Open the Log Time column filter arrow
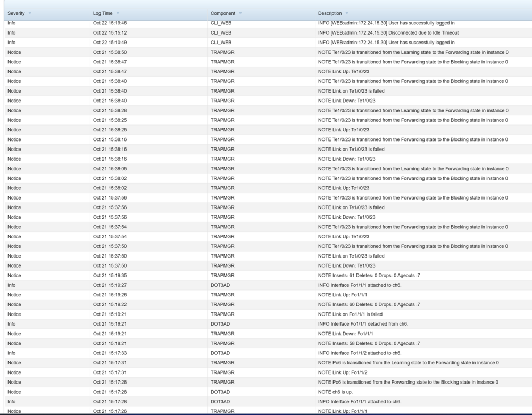Image resolution: width=532 pixels, height=415 pixels. [118, 13]
